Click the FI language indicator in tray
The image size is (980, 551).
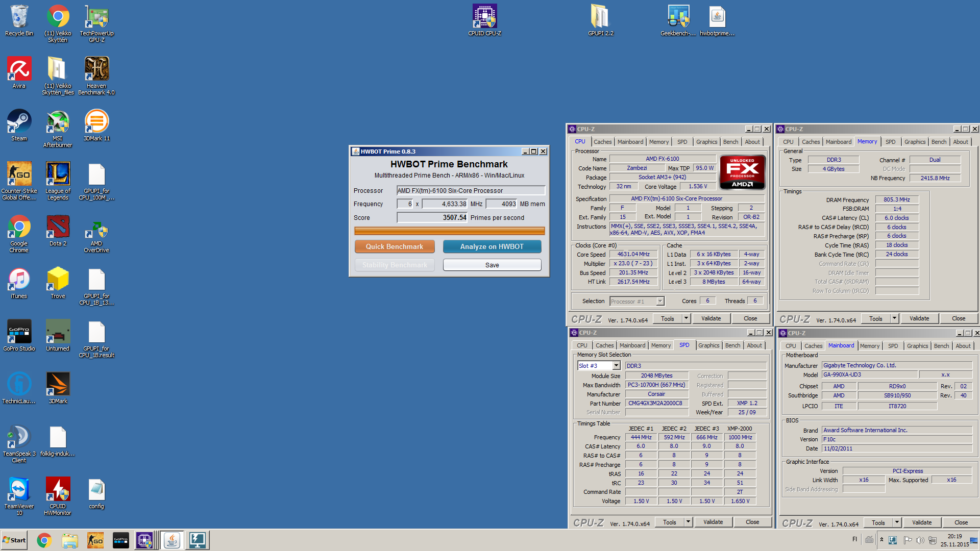coord(854,539)
